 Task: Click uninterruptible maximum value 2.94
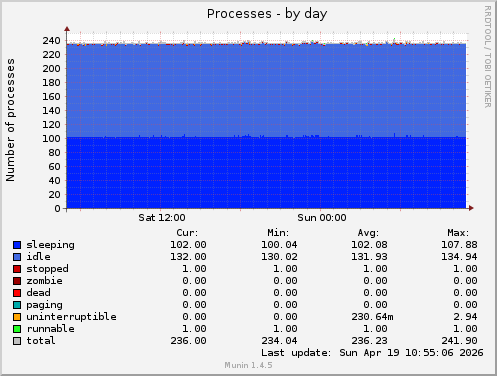tap(465, 317)
